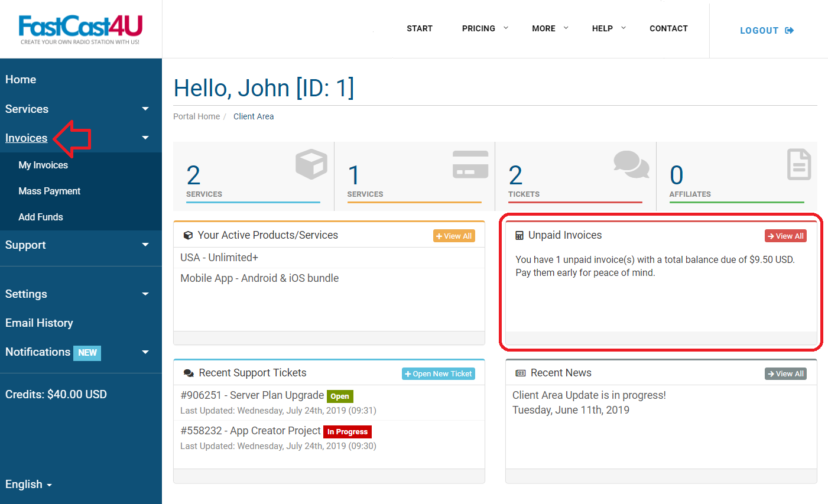Click the Client Area breadcrumb

pos(254,116)
